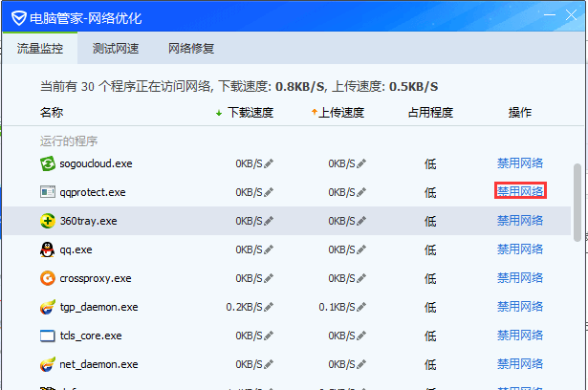Edit upload speed limit for qqprotect.exe

(x=361, y=192)
